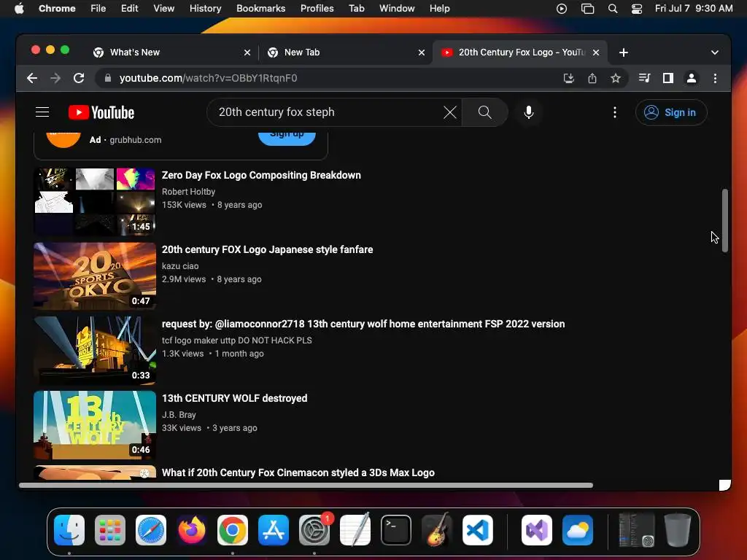This screenshot has width=747, height=560.
Task: Bookmark this page with the star
Action: point(616,78)
